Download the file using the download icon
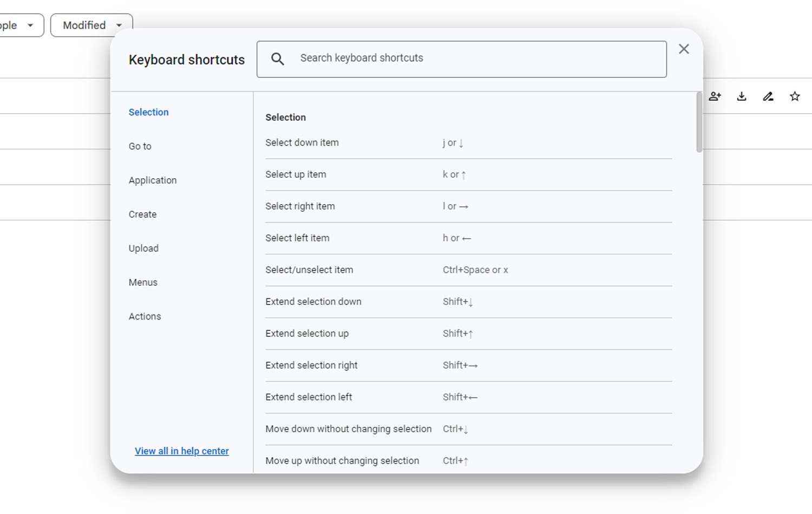Screen dimensions: 812x514 [742, 96]
